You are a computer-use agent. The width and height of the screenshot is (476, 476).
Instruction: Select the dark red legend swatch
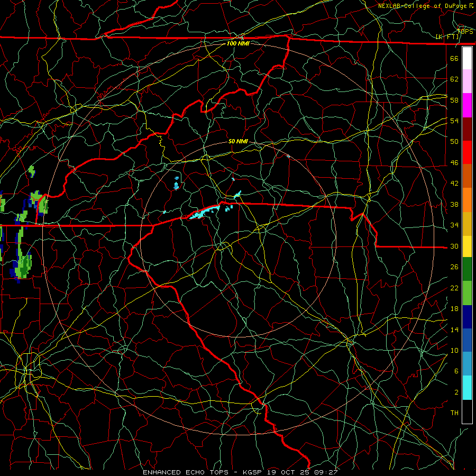pos(467,129)
